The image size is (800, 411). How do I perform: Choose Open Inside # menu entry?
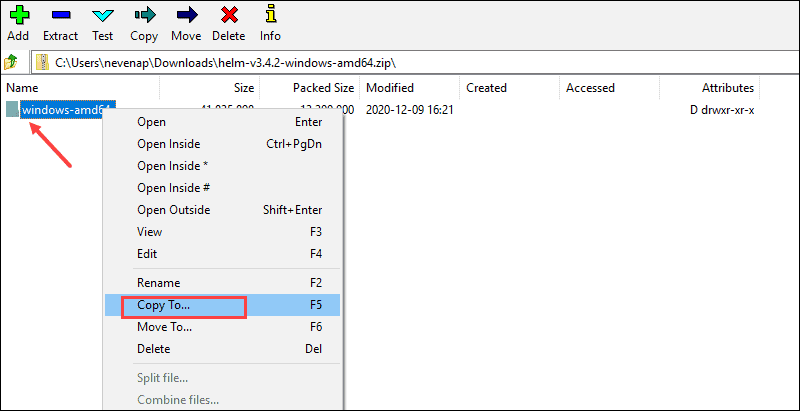(222, 188)
